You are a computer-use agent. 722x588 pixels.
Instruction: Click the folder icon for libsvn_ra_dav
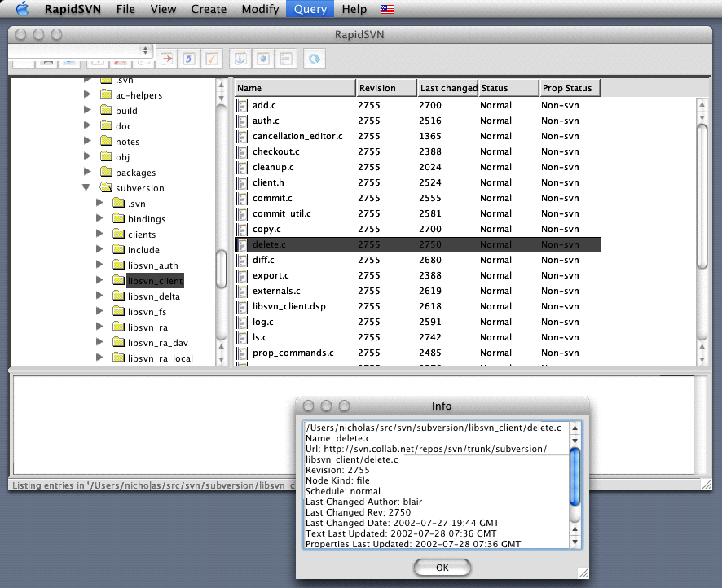pyautogui.click(x=119, y=342)
